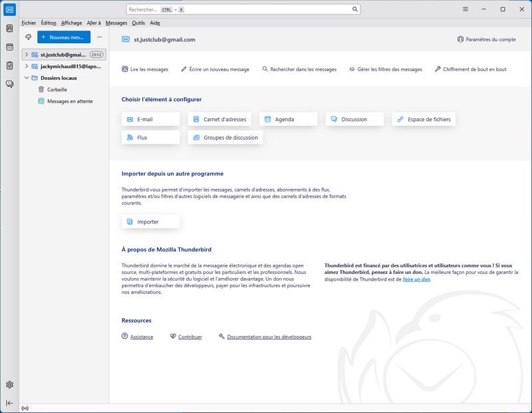
Task: Click the Importer button
Action: (150, 221)
